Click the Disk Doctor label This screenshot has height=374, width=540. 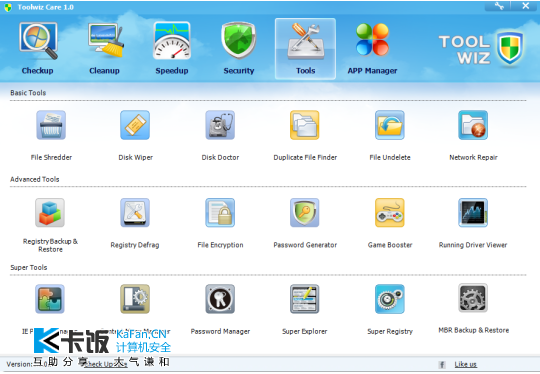click(x=220, y=157)
